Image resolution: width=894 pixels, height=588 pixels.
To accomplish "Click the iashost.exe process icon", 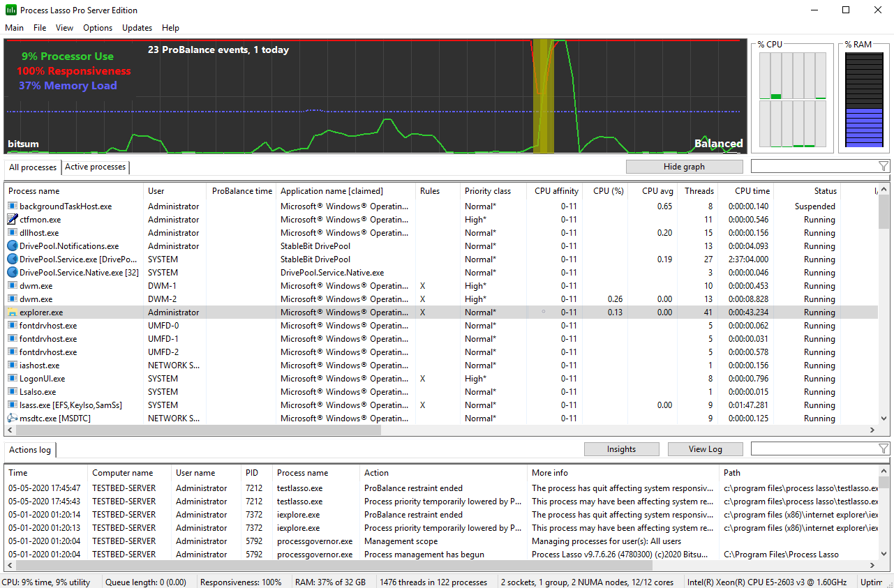I will [x=12, y=365].
